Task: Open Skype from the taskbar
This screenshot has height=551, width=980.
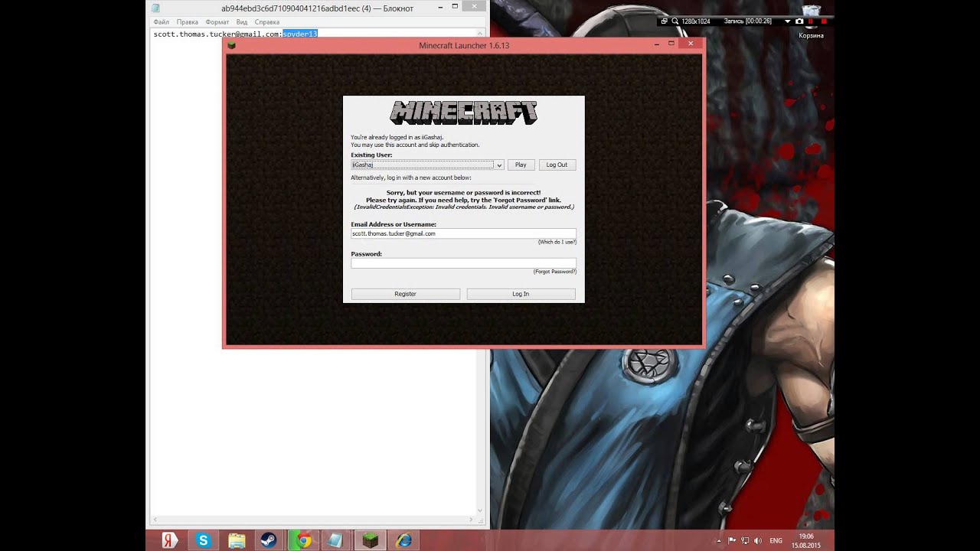Action: coord(203,540)
